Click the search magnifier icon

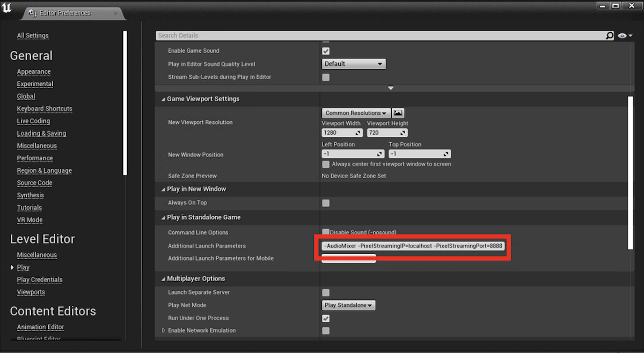[x=610, y=35]
